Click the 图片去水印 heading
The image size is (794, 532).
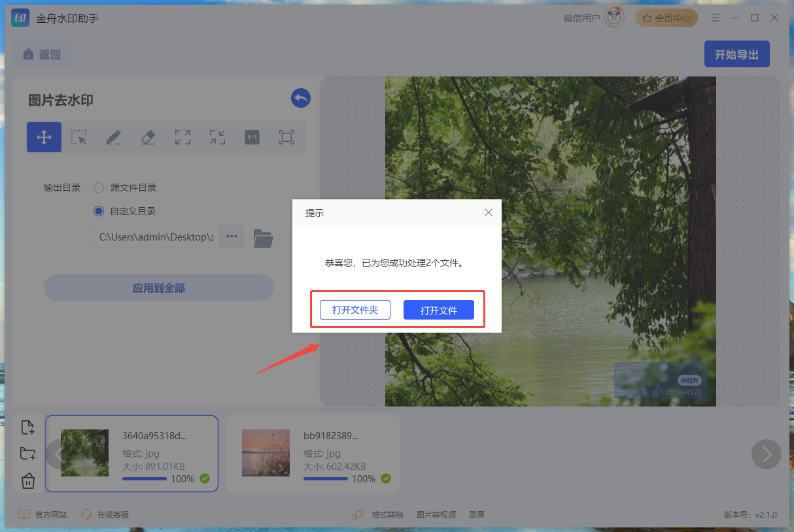click(61, 100)
